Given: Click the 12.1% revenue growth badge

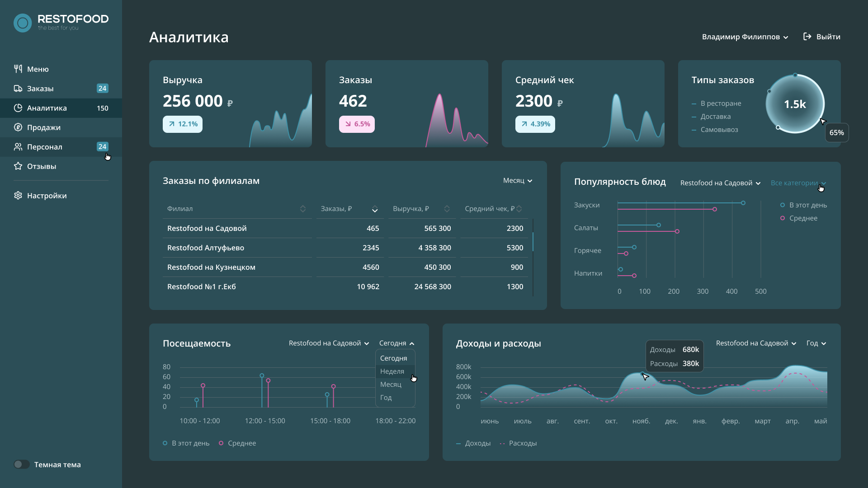Looking at the screenshot, I should pos(183,124).
